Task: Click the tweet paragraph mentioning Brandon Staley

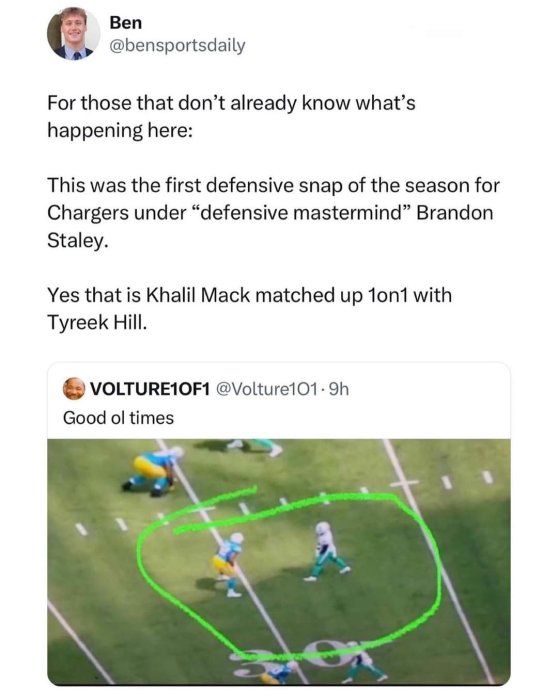Action: click(273, 213)
